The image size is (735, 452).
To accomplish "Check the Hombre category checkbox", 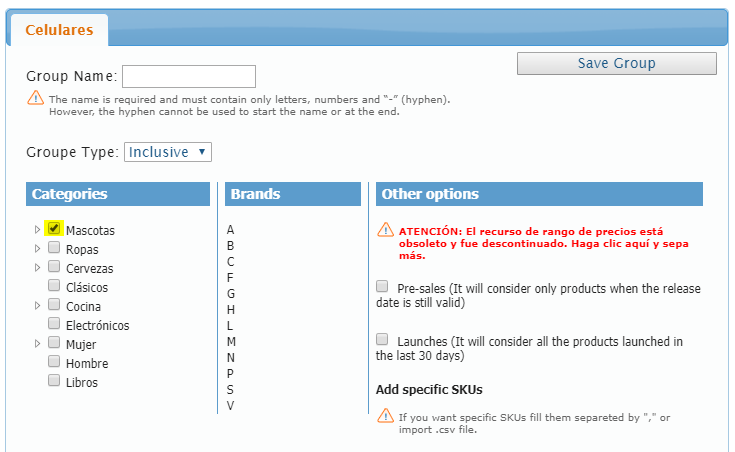I will 54,362.
